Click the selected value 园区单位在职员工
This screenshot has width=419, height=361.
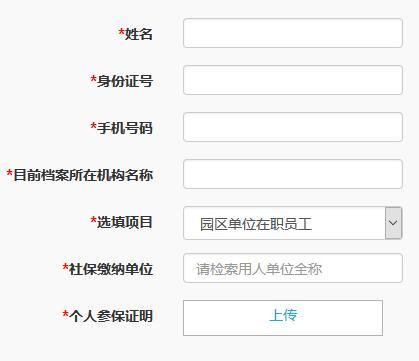[x=256, y=224]
